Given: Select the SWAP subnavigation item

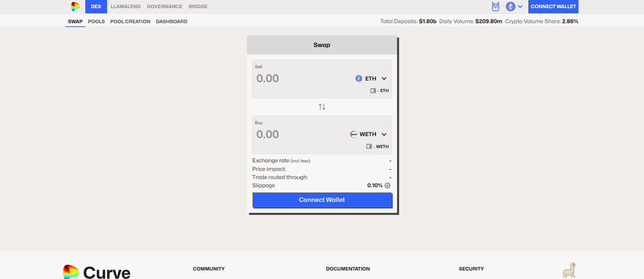Looking at the screenshot, I should point(75,21).
